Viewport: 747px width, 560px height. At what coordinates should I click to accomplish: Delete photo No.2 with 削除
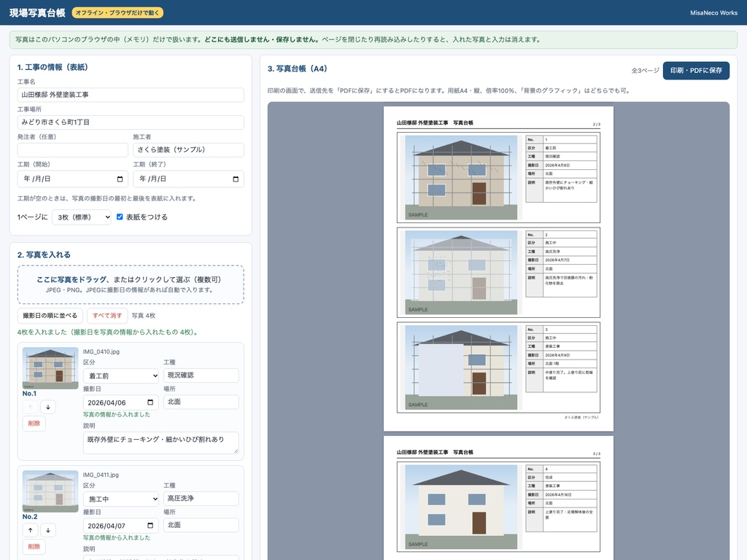point(34,547)
